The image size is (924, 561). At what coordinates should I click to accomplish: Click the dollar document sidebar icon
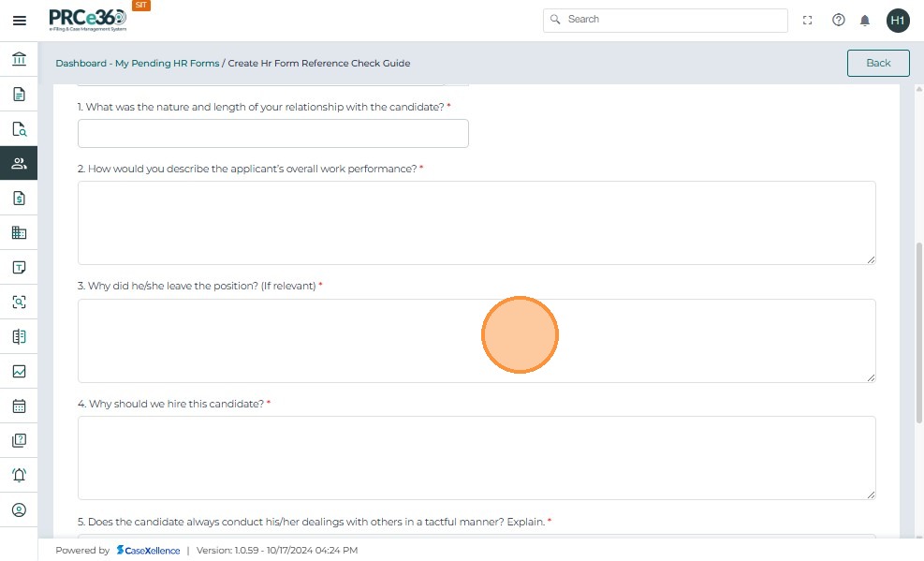pyautogui.click(x=19, y=199)
